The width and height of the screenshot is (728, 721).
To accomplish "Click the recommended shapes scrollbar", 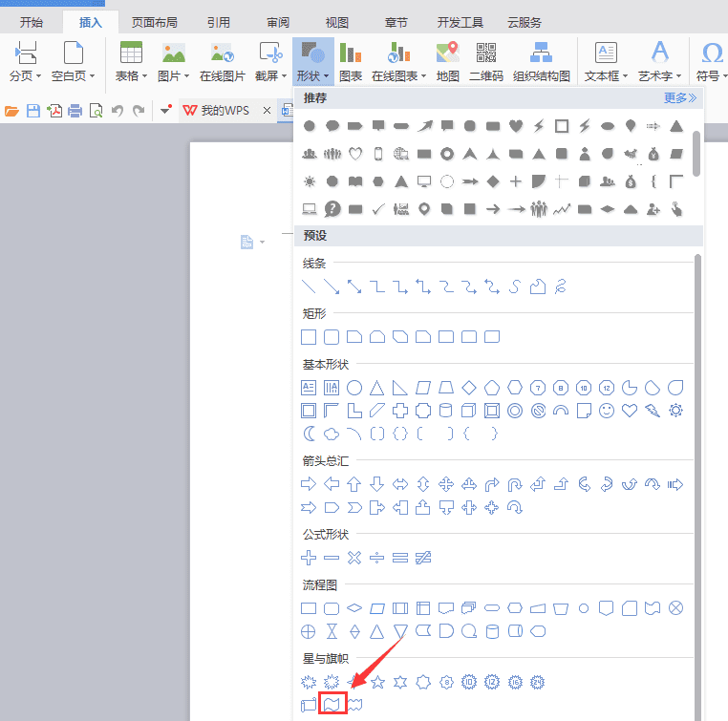I will pos(696,154).
